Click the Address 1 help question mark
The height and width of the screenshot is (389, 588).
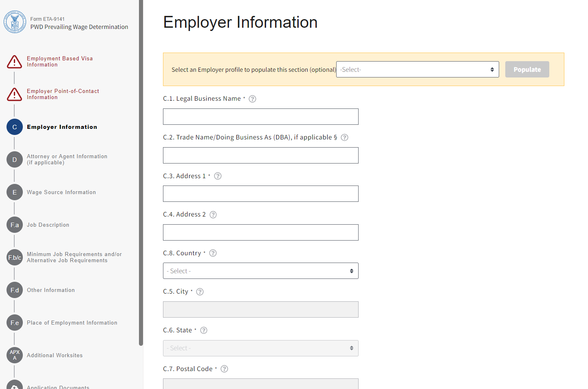[218, 176]
